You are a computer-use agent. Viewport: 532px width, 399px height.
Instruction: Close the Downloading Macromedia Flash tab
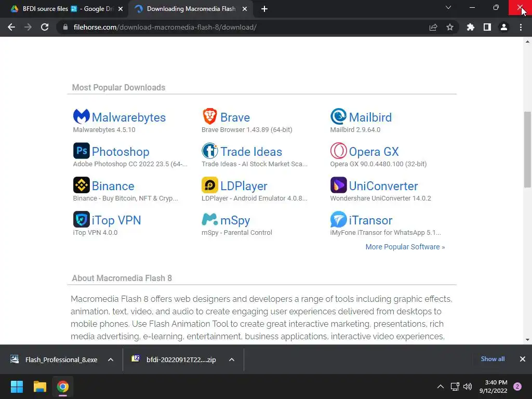[x=245, y=9]
